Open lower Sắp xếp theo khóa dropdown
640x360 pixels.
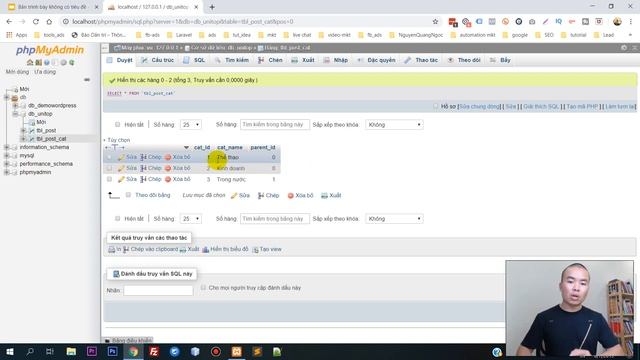tap(394, 219)
